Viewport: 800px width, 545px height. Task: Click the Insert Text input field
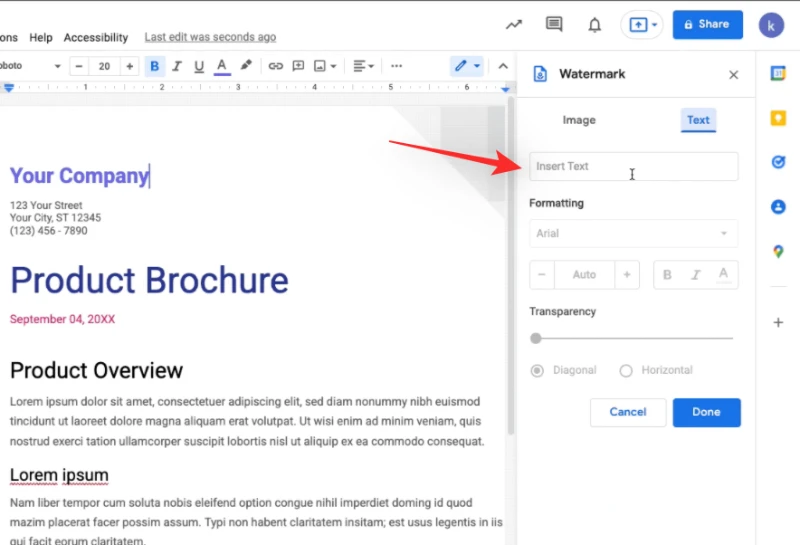(634, 166)
